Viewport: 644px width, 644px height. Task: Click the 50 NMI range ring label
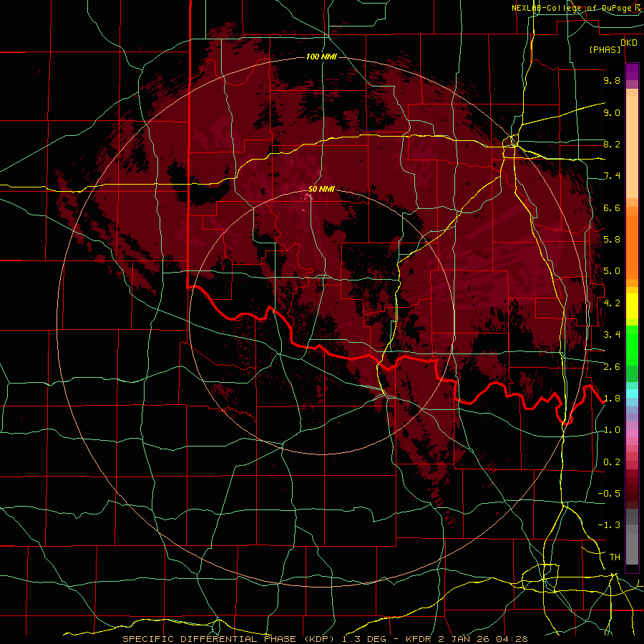[x=321, y=189]
